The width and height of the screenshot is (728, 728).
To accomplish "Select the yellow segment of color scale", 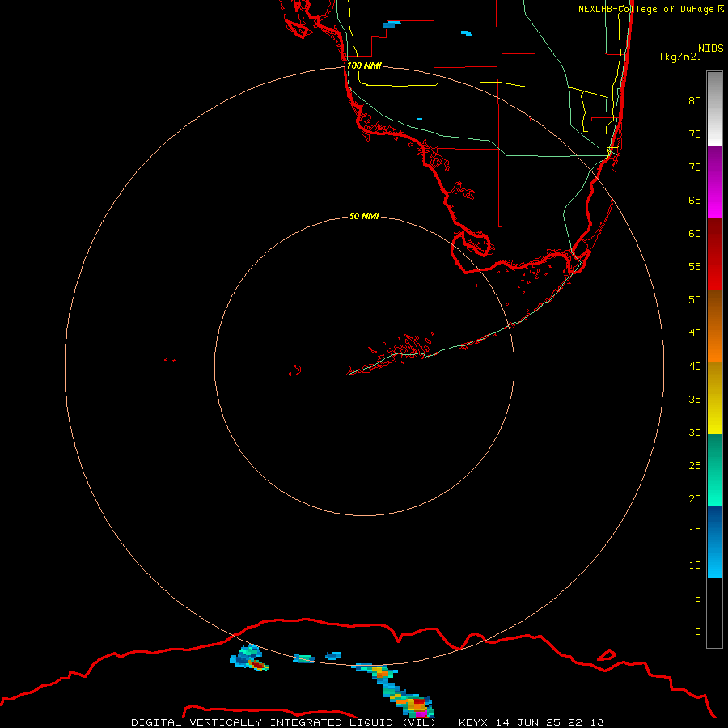I will 714,398.
